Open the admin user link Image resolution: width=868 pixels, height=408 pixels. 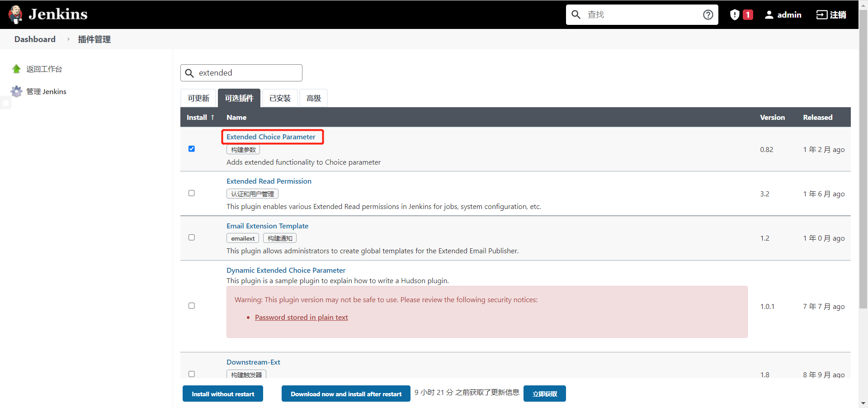click(x=789, y=14)
